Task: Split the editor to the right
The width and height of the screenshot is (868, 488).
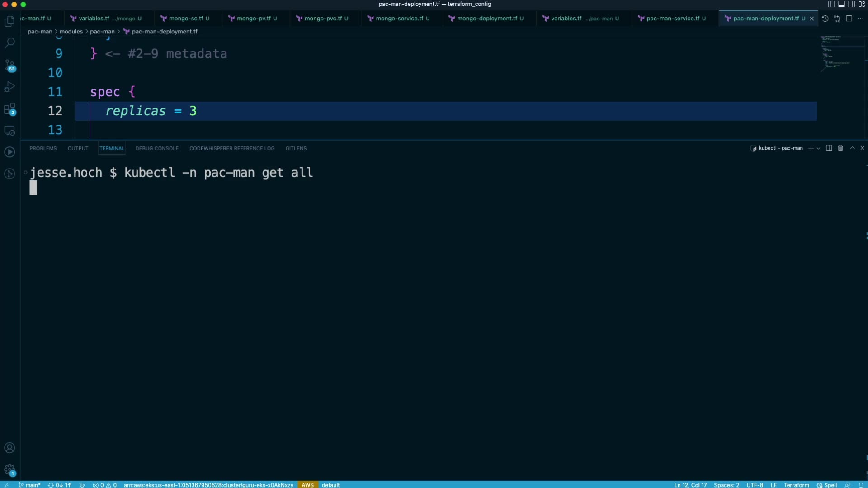Action: tap(849, 19)
